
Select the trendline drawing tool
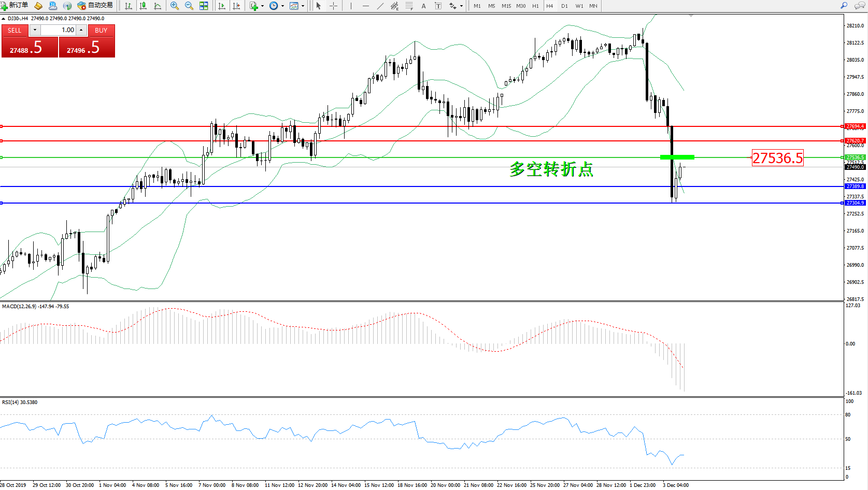point(380,6)
